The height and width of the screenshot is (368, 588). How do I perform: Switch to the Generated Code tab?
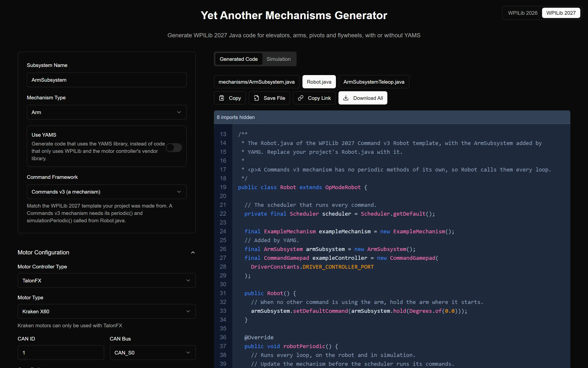[239, 59]
